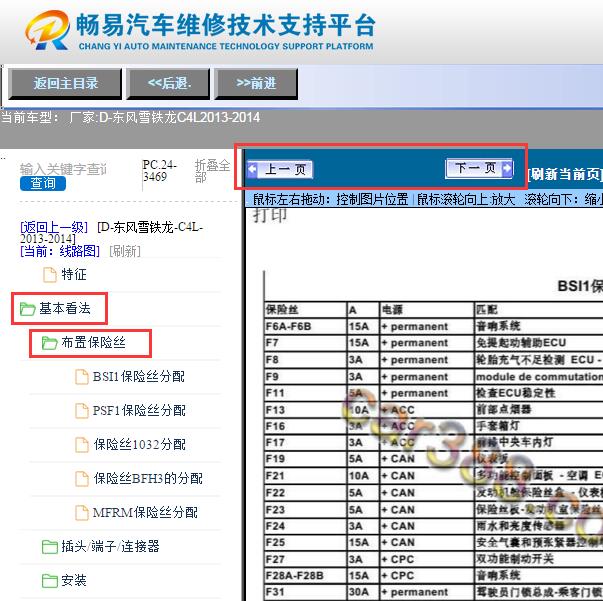Select the F7 fuse row label
Viewport: 603px width, 601px height.
(x=306, y=343)
